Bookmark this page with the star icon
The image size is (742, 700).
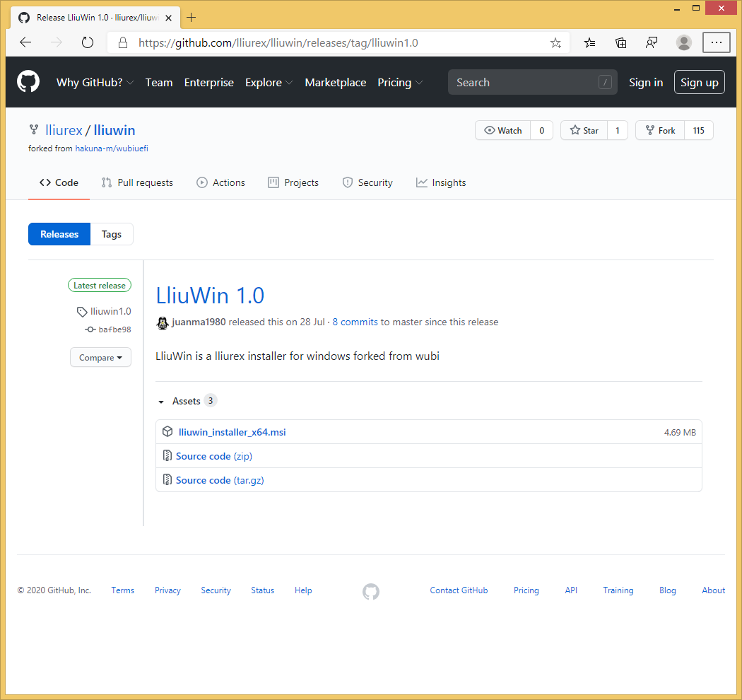[x=555, y=42]
